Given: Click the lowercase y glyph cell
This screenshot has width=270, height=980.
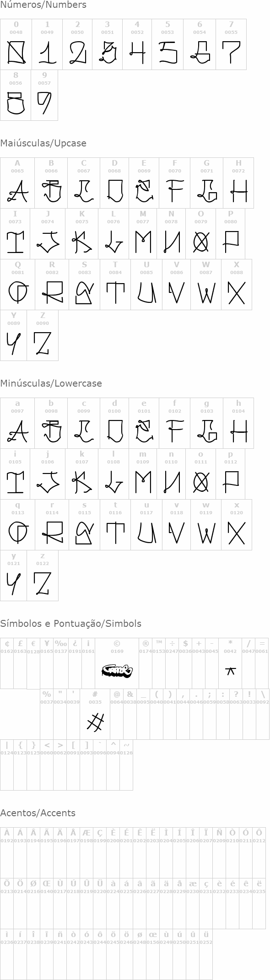Looking at the screenshot, I should (14, 576).
